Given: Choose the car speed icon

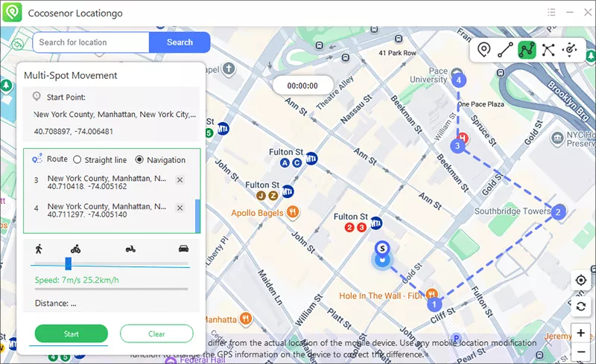Looking at the screenshot, I should tap(183, 249).
